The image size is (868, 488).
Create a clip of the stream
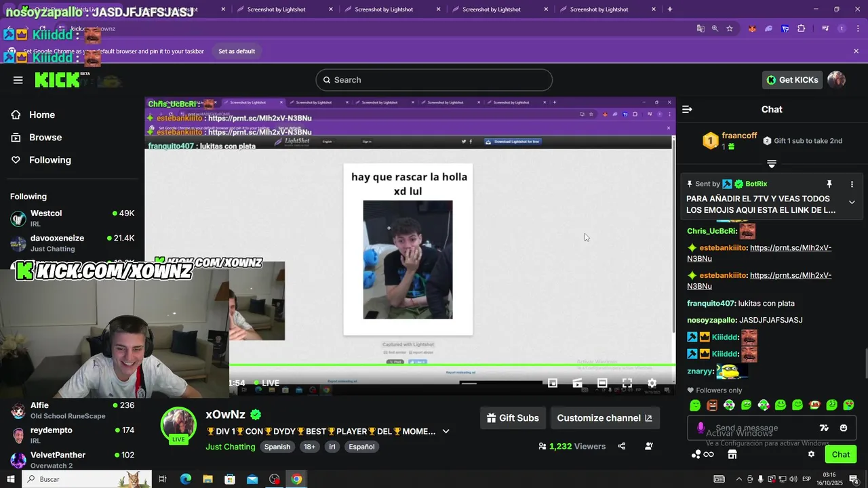point(577,383)
